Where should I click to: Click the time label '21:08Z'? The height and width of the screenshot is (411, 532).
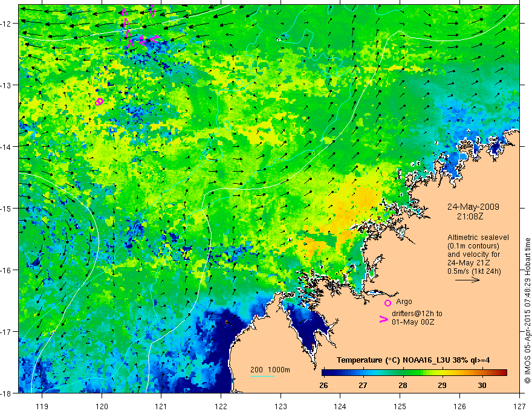pos(470,216)
